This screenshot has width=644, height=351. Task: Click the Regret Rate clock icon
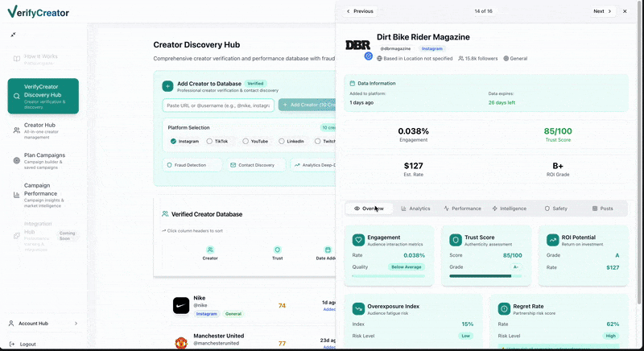[504, 308]
